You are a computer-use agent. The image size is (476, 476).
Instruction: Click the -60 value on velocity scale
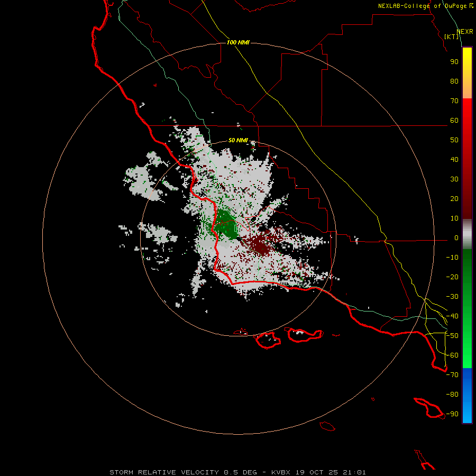click(452, 355)
